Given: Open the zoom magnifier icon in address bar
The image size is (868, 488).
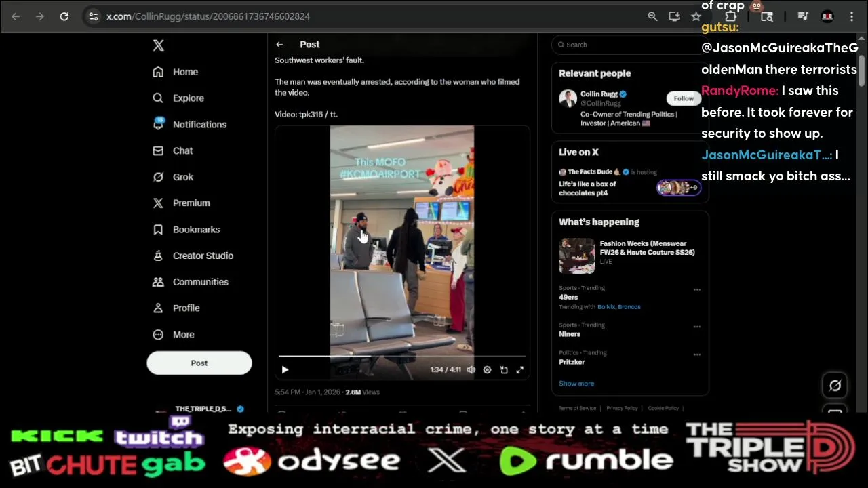Looking at the screenshot, I should coord(652,16).
